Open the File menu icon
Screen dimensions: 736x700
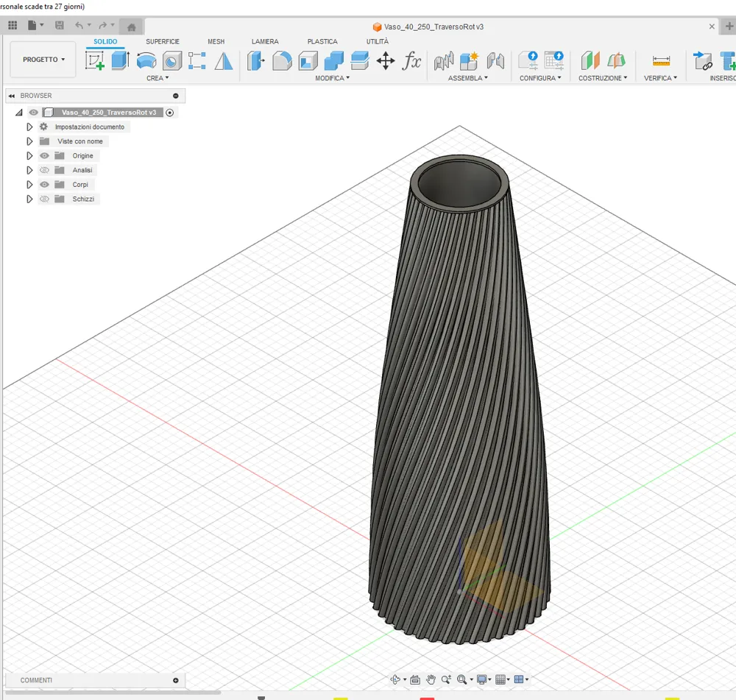[32, 25]
